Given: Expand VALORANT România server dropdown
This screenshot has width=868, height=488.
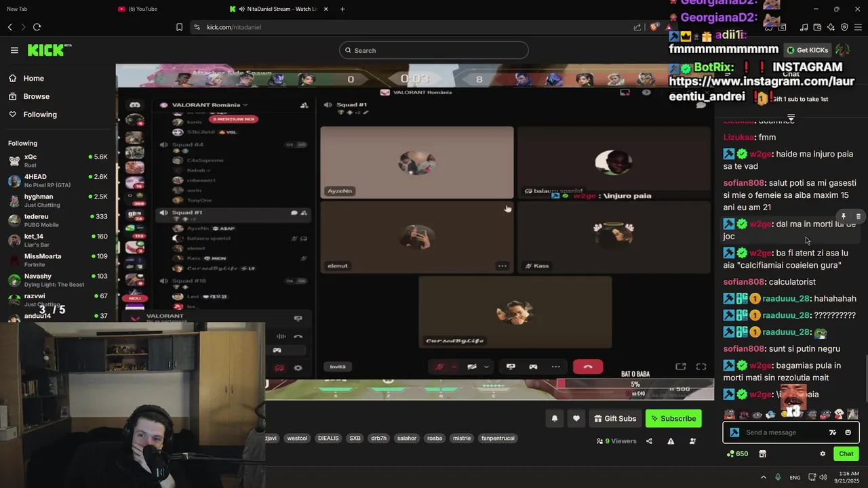Looking at the screenshot, I should click(x=209, y=105).
